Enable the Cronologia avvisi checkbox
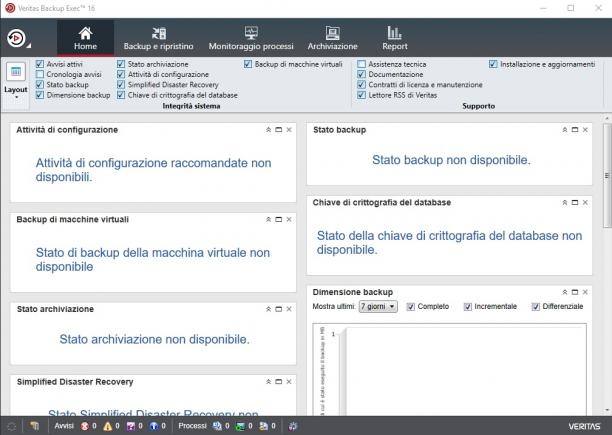Screen dimensions: 612x435 (40, 74)
